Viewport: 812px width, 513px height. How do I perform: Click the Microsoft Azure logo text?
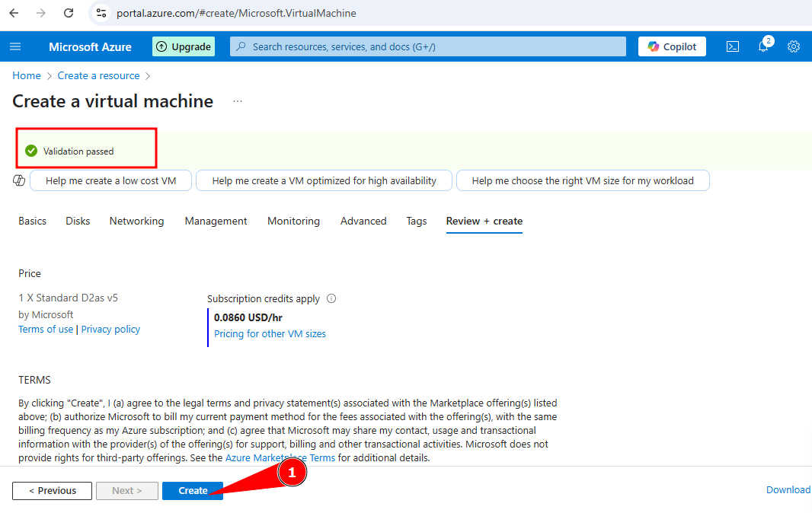pos(90,46)
